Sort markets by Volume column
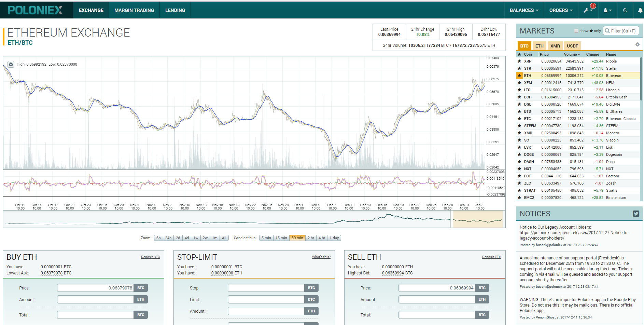This screenshot has width=644, height=325. [572, 54]
